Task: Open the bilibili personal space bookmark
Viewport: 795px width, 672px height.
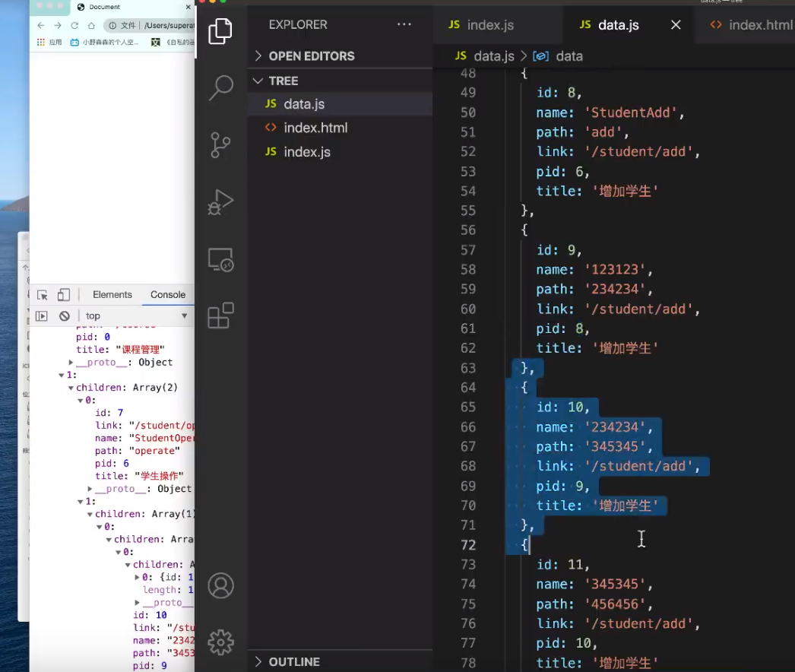Action: (105, 42)
